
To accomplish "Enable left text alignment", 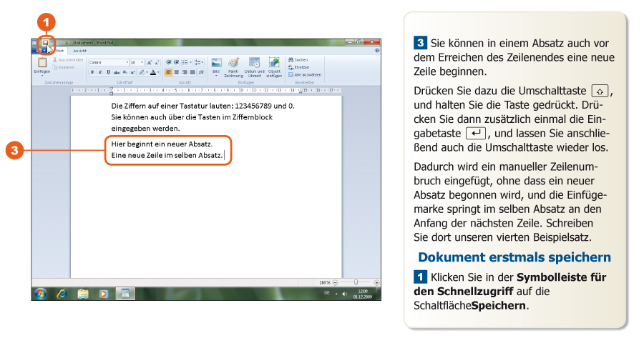I will click(x=169, y=72).
